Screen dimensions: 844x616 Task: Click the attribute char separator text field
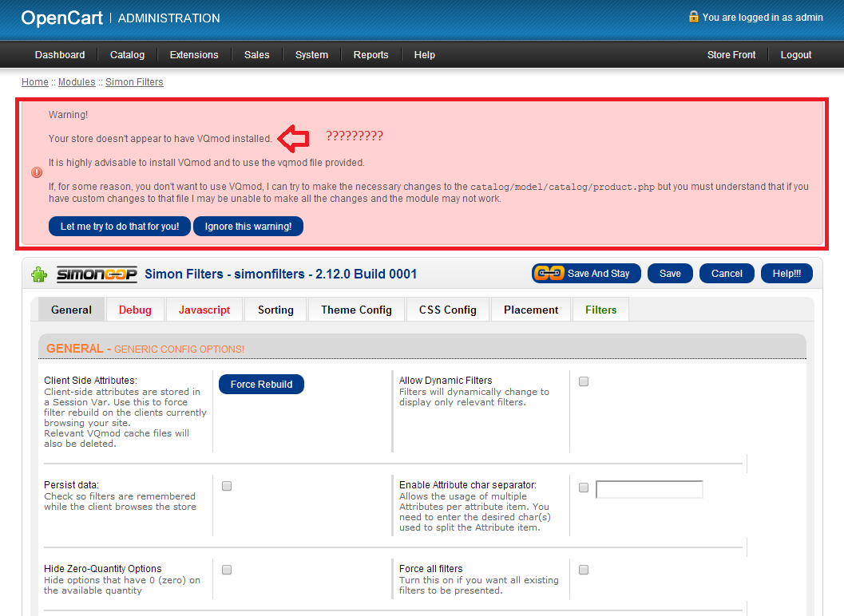[649, 489]
